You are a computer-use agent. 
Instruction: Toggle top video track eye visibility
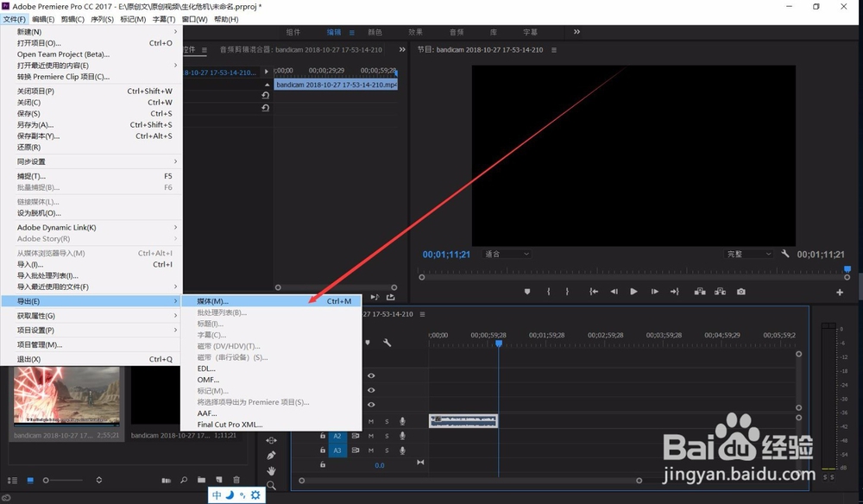[371, 375]
